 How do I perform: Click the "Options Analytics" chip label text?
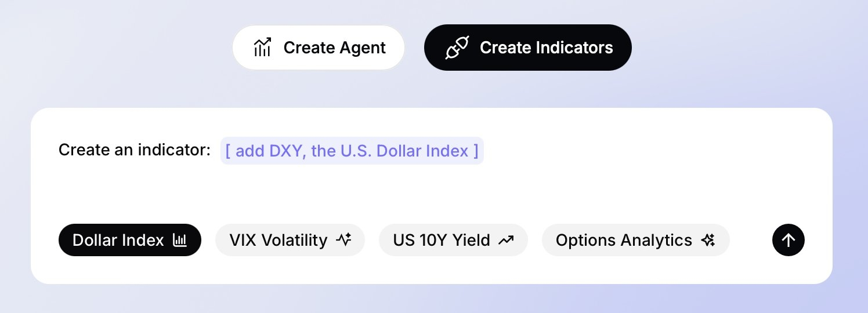click(624, 240)
